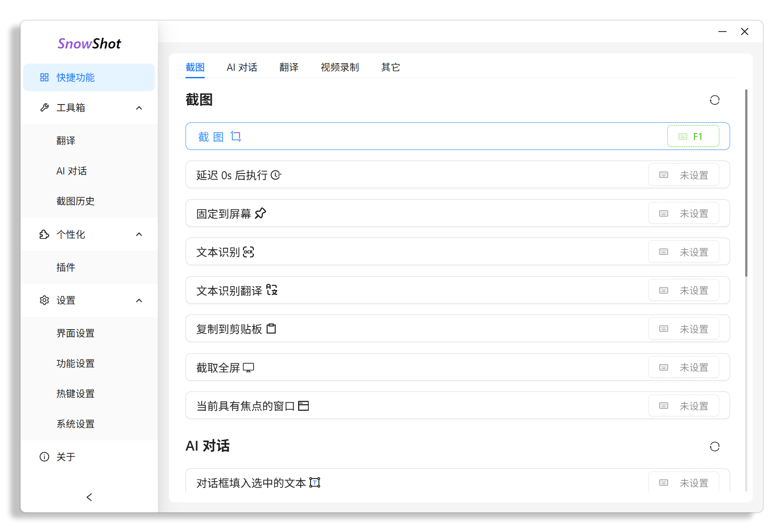Click the wrench icon next to 工具箱
The image size is (783, 532).
(x=44, y=108)
